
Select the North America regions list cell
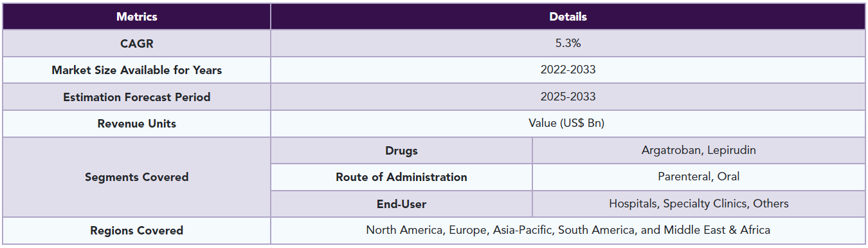tap(568, 231)
